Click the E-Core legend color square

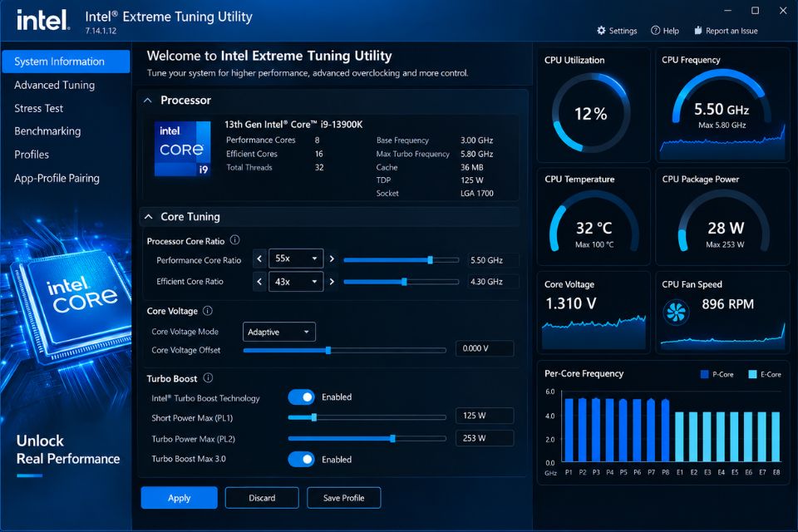click(x=752, y=374)
